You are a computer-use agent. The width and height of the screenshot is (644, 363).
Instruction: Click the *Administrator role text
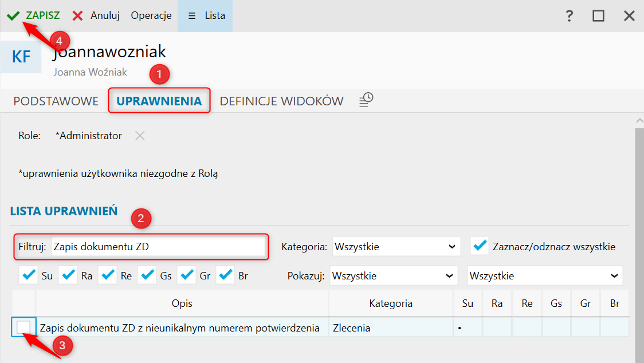pos(89,136)
